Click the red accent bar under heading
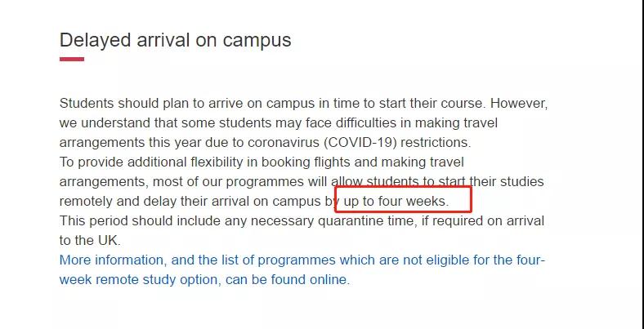The height and width of the screenshot is (329, 644). [x=72, y=59]
